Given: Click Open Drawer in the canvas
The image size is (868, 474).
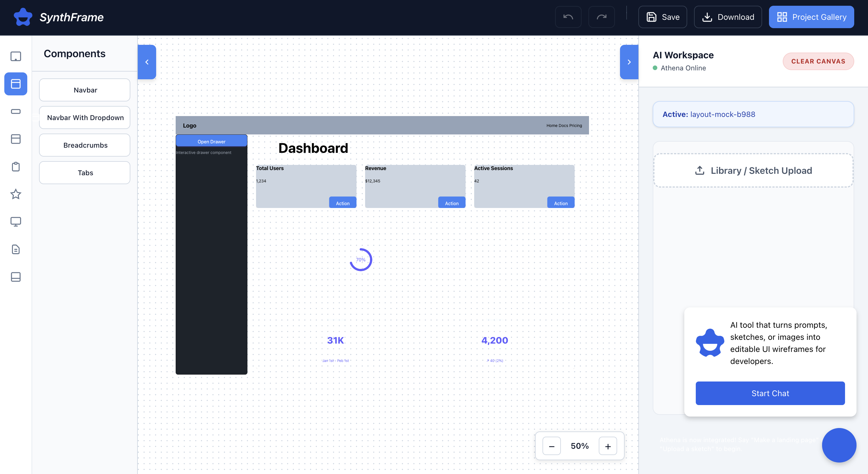Looking at the screenshot, I should (x=211, y=141).
